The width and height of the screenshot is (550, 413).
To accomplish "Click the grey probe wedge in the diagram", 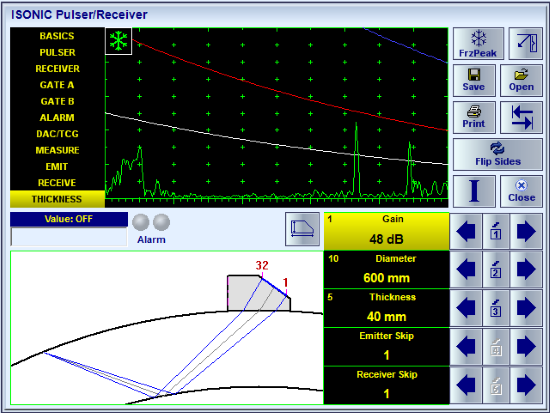I will click(x=259, y=293).
